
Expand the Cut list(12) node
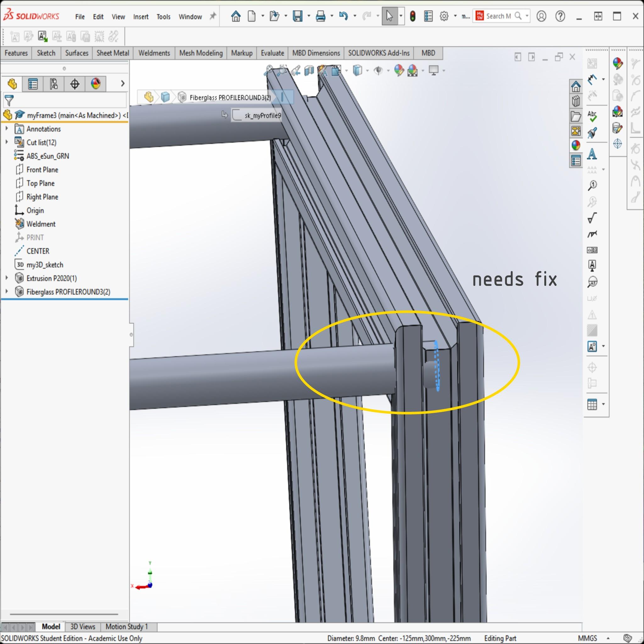[7, 142]
